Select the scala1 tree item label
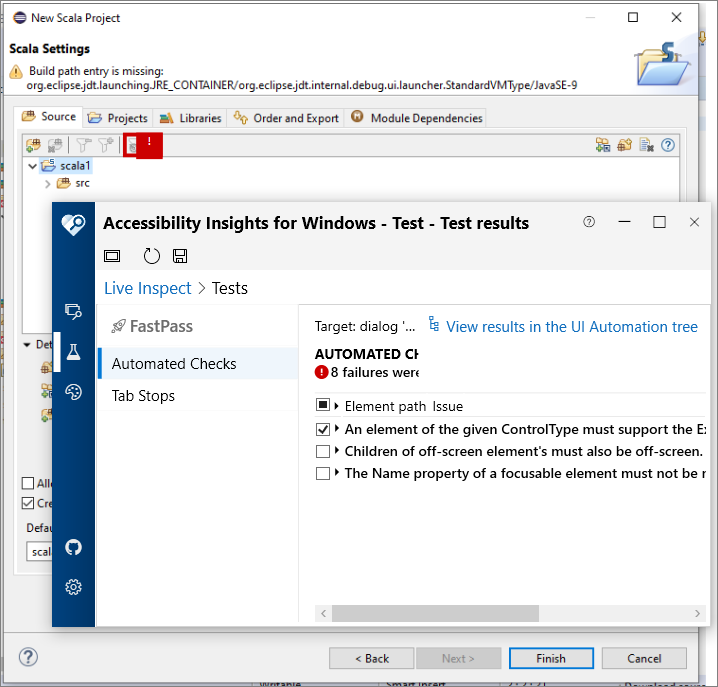The width and height of the screenshot is (718, 687). click(x=76, y=165)
